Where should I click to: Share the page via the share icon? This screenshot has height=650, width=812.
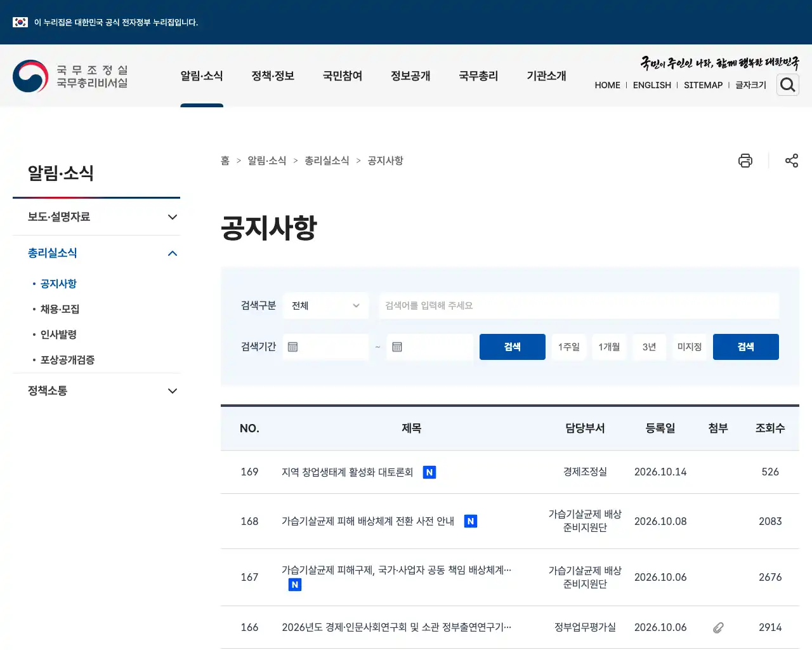coord(792,161)
